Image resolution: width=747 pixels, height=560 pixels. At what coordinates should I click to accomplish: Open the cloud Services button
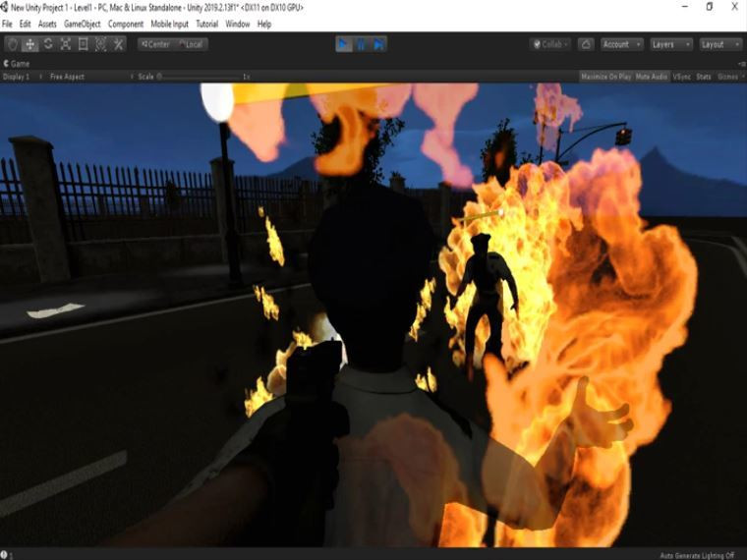pyautogui.click(x=586, y=44)
